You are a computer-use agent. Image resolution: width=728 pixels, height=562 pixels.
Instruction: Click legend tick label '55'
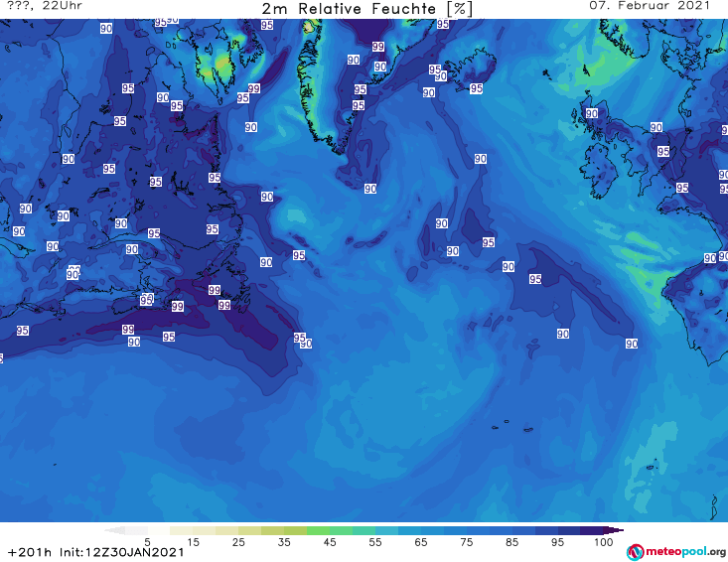click(x=375, y=542)
